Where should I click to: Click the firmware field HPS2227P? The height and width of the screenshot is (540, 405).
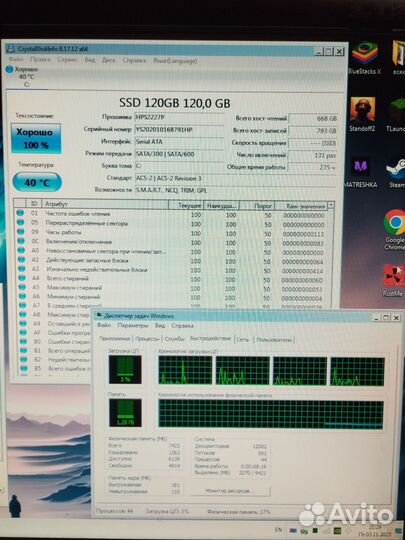(x=179, y=117)
